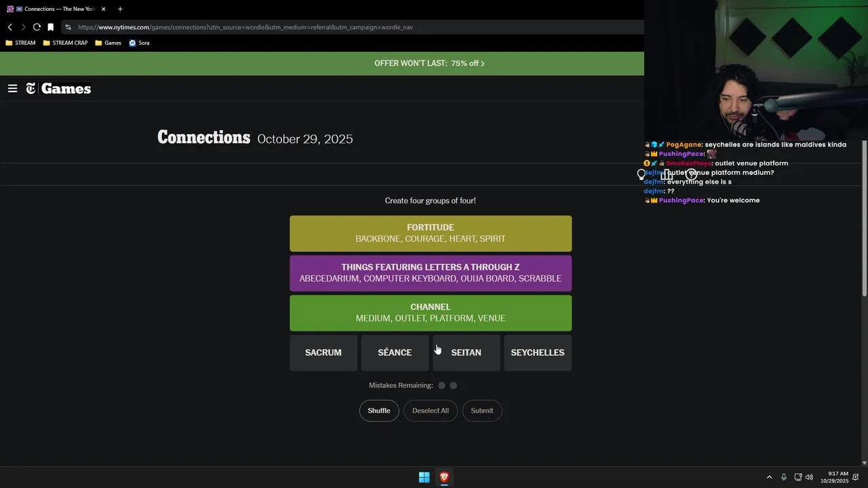868x488 pixels.
Task: Select the SACRUM tile
Action: [323, 352]
